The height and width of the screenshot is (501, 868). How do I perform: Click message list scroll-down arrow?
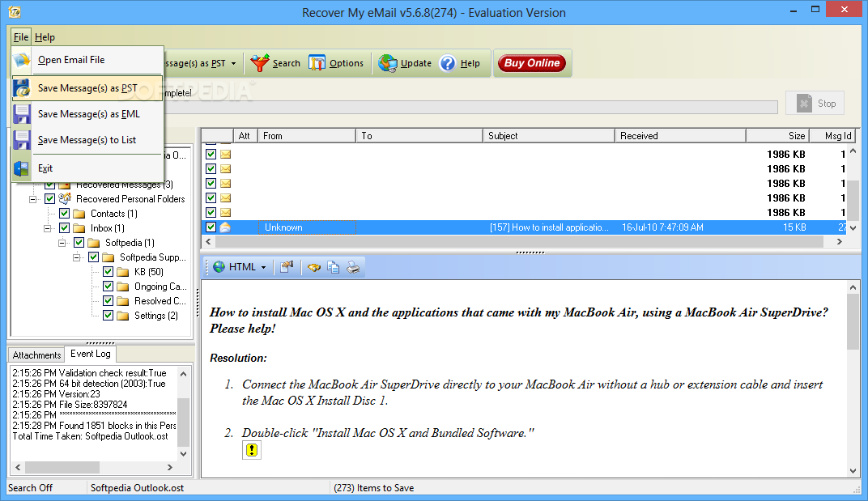click(x=853, y=227)
